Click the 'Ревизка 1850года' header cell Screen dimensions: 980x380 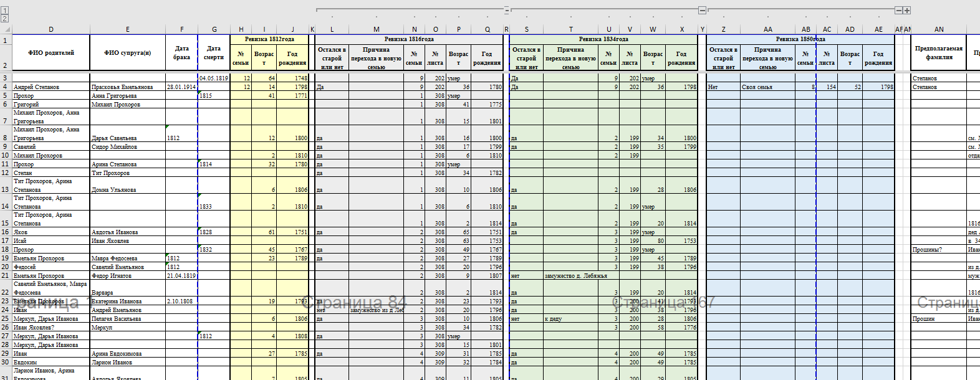(800, 39)
